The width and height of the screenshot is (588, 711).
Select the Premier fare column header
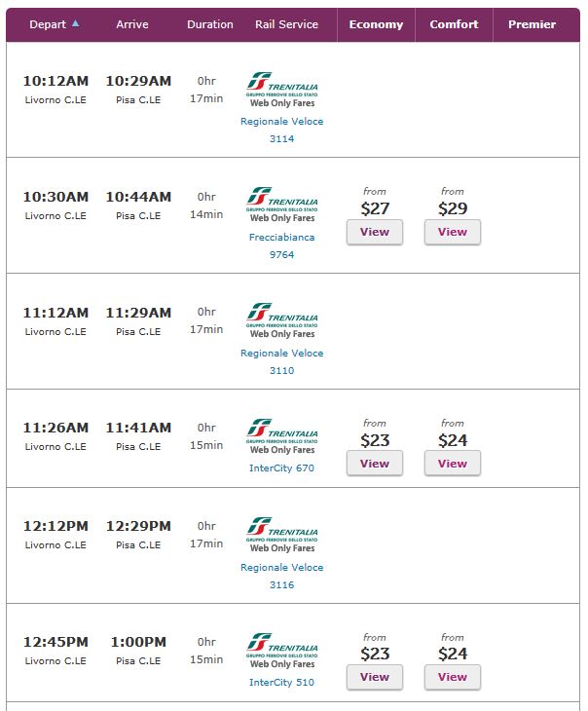pos(532,24)
